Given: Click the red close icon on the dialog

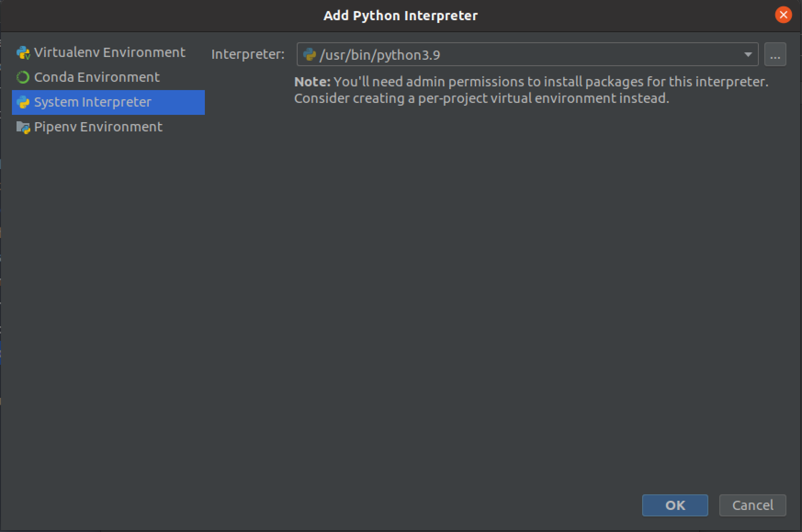Looking at the screenshot, I should (783, 15).
